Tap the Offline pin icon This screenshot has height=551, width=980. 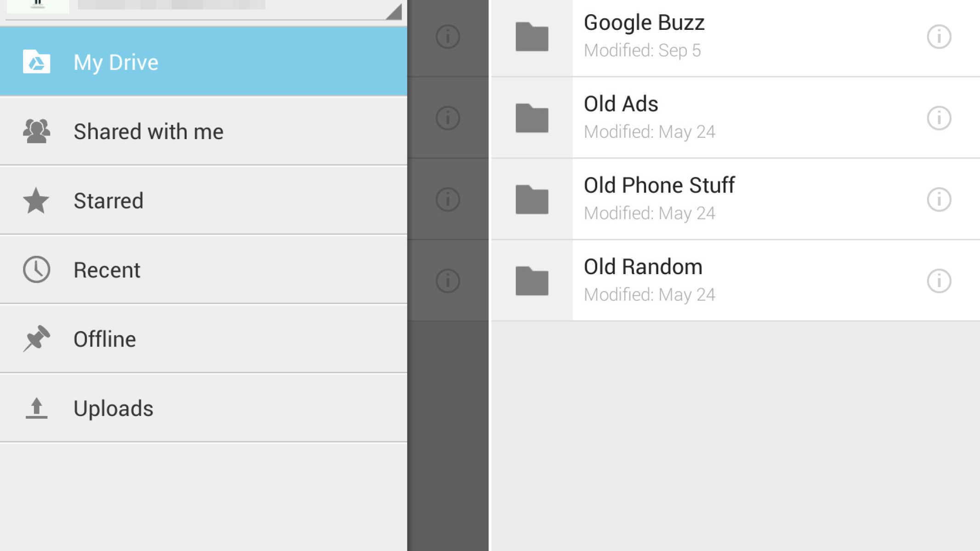tap(36, 339)
